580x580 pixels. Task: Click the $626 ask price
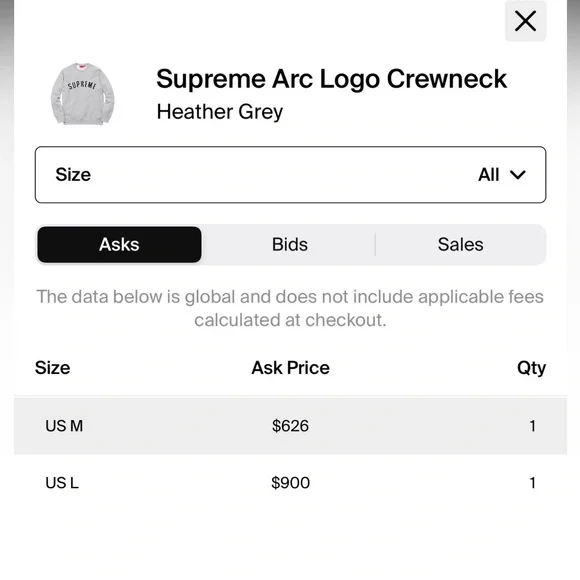pos(290,426)
